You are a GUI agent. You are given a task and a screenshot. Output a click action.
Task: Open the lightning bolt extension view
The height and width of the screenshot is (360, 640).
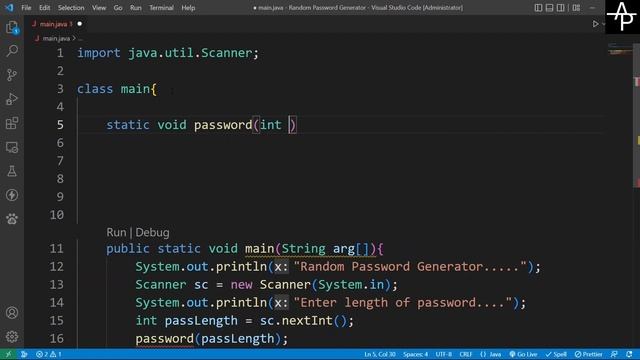click(12, 195)
